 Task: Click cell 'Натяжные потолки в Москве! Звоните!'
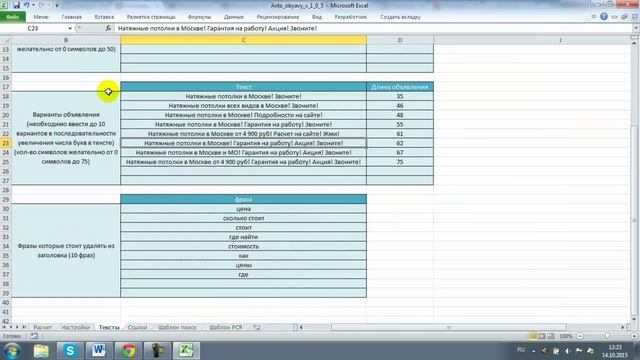coord(243,96)
